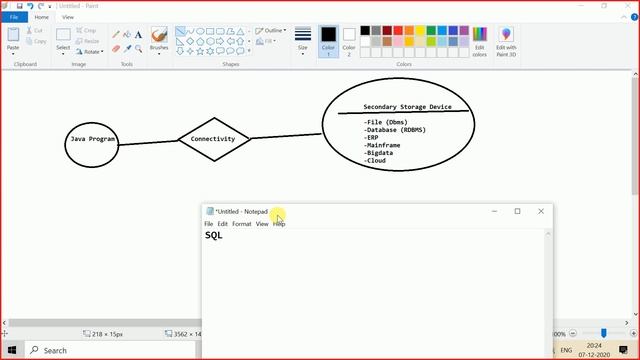
Task: Open the Paint File tab
Action: point(14,17)
